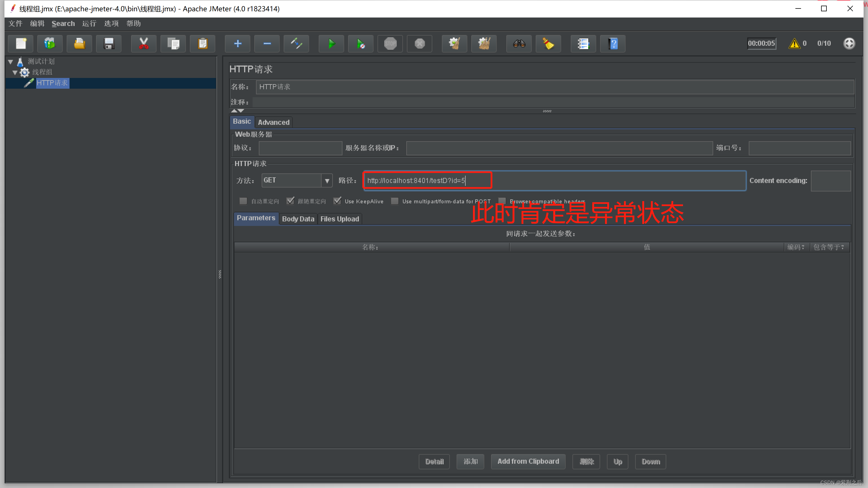The image size is (868, 488).
Task: Click the New Test Plan icon
Action: (x=21, y=43)
